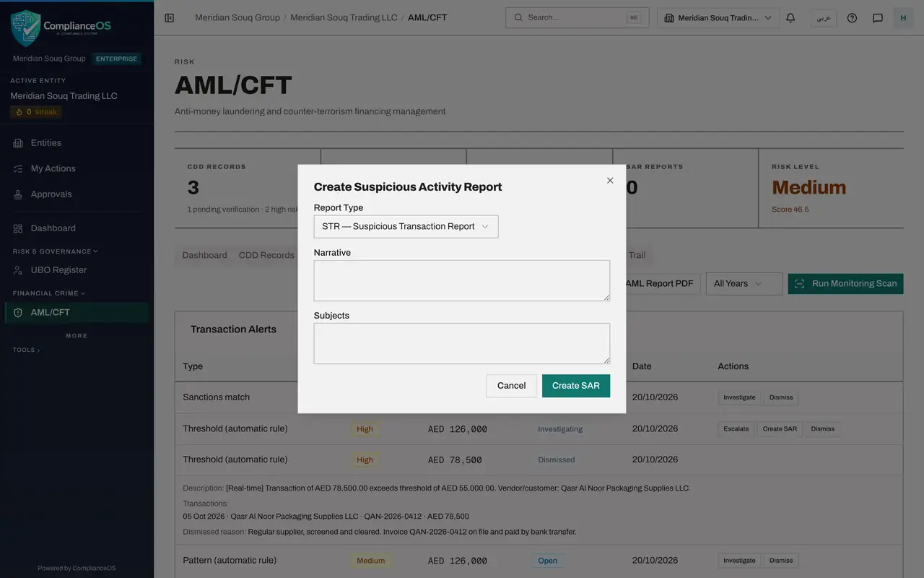The image size is (924, 578).
Task: Click into the Narrative text area
Action: pyautogui.click(x=462, y=280)
